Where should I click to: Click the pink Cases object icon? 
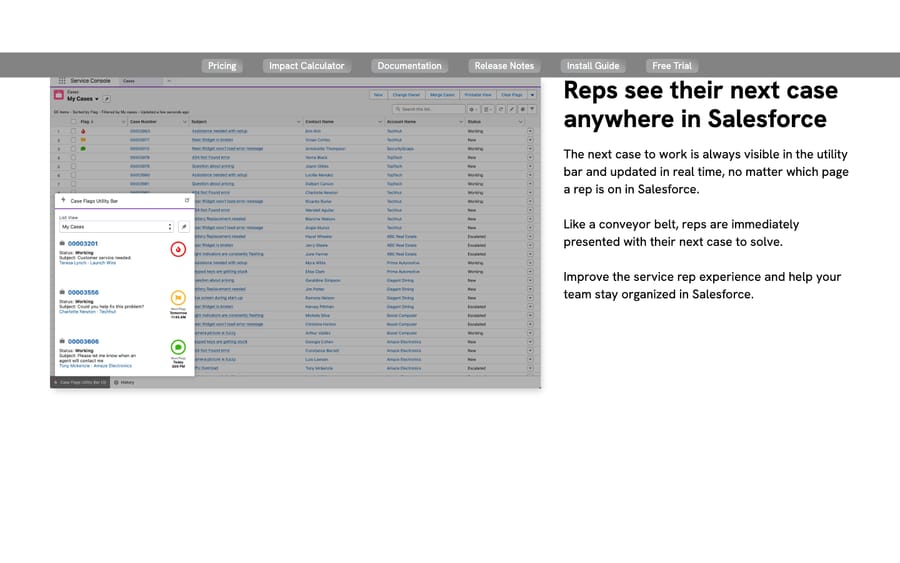(x=59, y=95)
